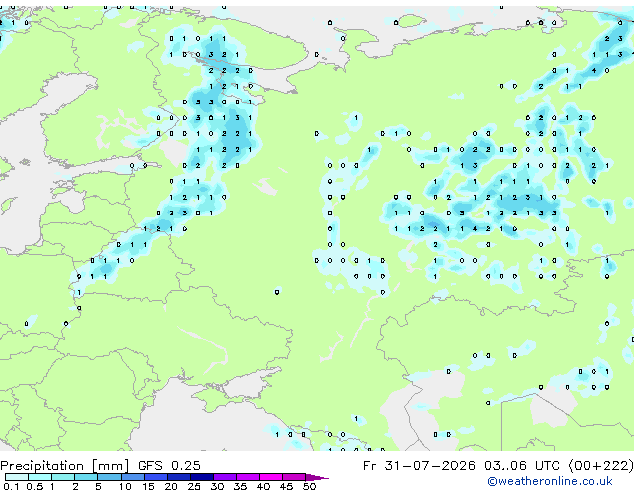Select the 20–25 mm legend swatch

178,477
